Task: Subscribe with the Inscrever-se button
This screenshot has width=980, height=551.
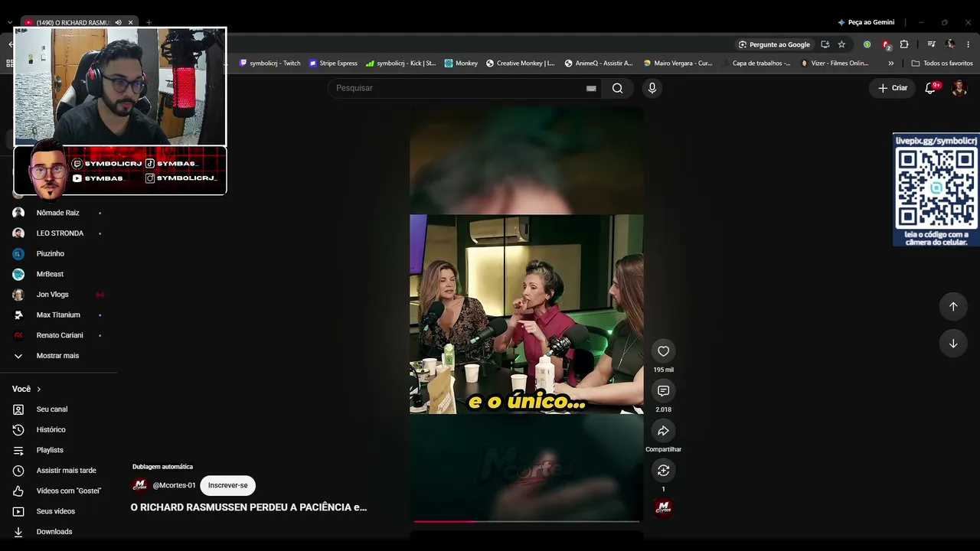Action: pyautogui.click(x=227, y=485)
